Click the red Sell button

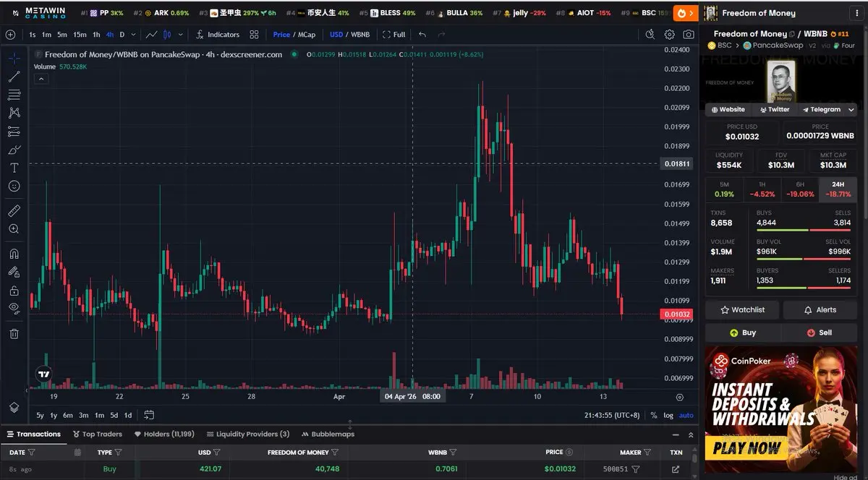coord(820,333)
